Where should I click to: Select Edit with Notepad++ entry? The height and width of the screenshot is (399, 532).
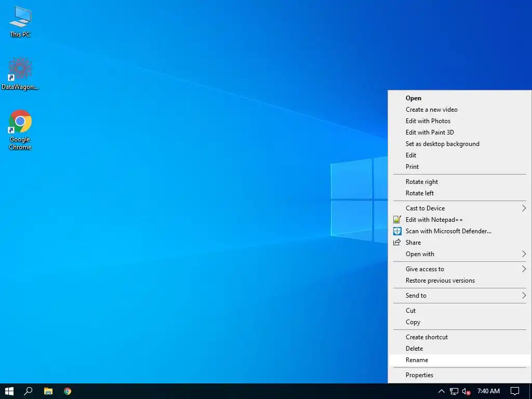tap(459, 220)
